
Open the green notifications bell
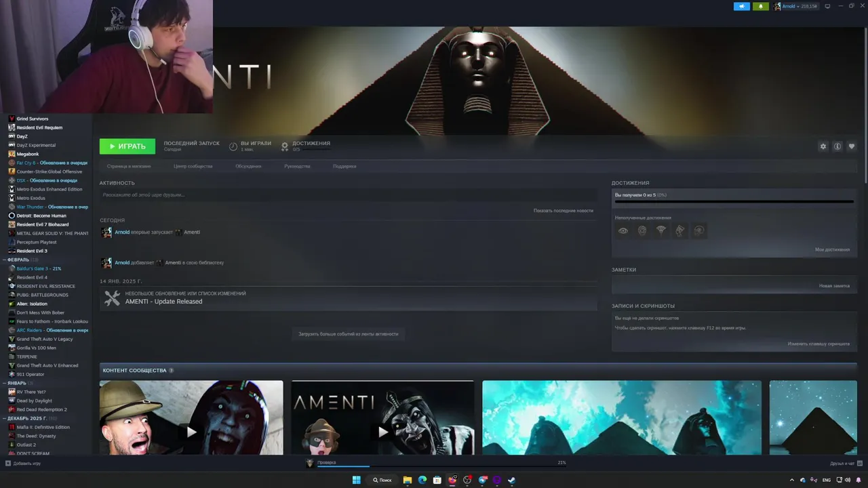coord(761,6)
